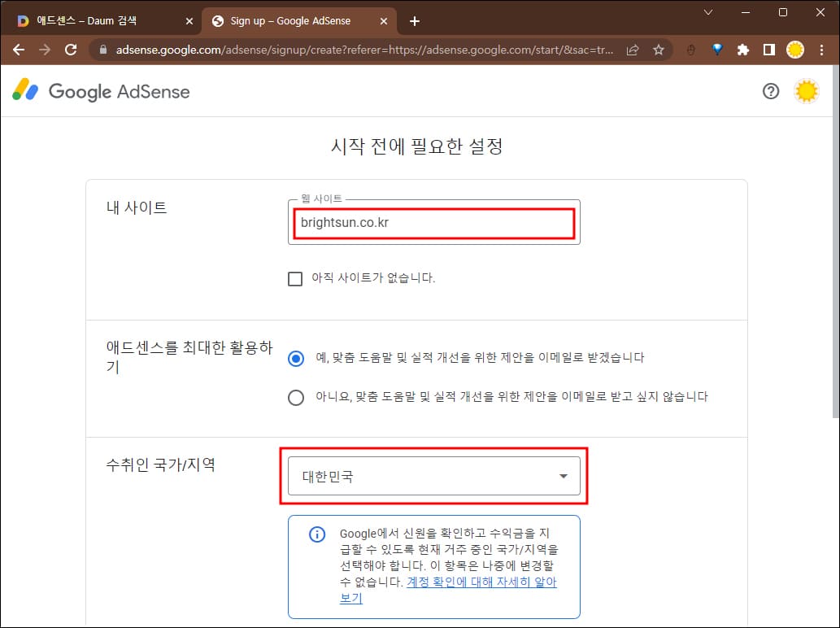
Task: Click the 애드센스를 최대한 활용하기 label
Action: [189, 357]
